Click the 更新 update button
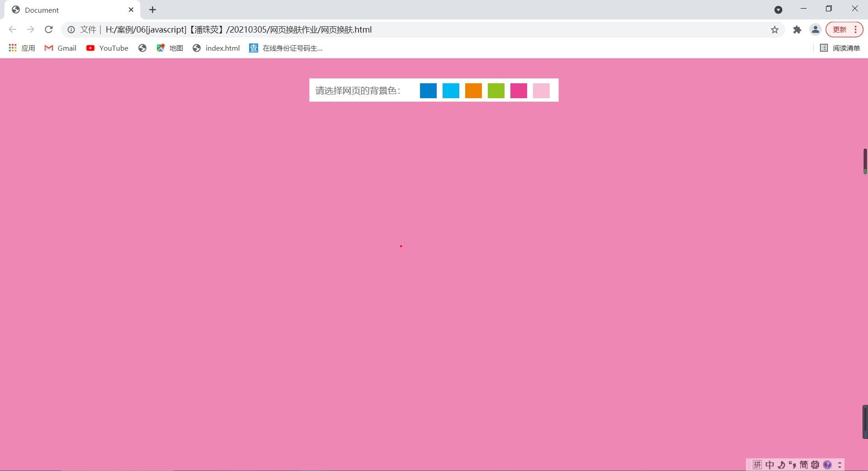This screenshot has height=471, width=868. (840, 29)
